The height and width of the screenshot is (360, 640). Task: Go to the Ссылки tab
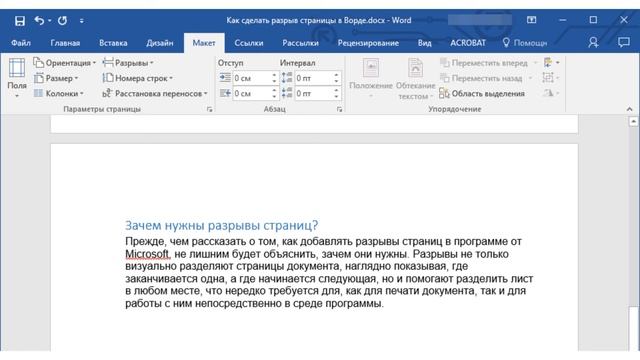[x=249, y=43]
